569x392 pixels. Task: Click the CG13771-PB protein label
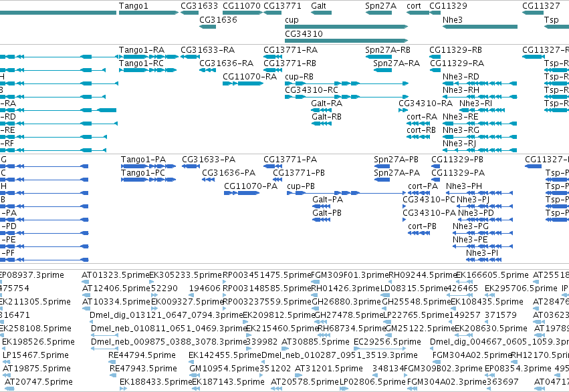click(299, 173)
